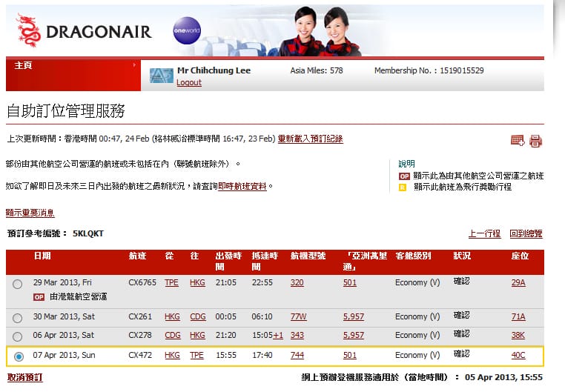565x392 pixels.
Task: Click the flight attendants banner photo
Action: coord(320,31)
